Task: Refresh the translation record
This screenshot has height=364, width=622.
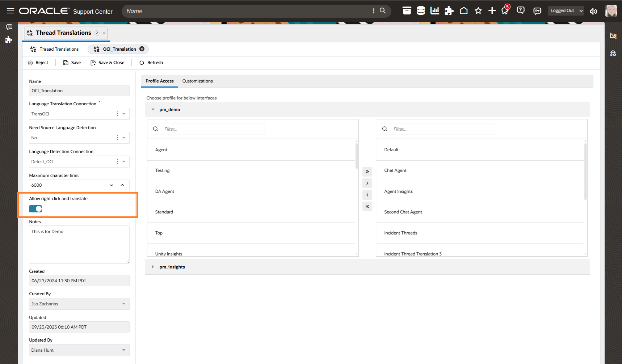Action: pos(151,63)
